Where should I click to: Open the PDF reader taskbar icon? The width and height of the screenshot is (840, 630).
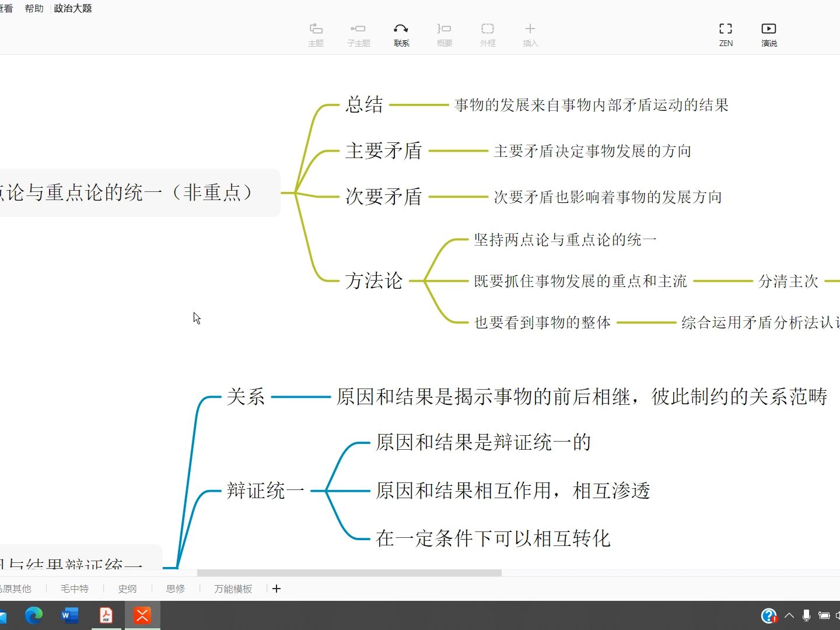click(x=106, y=615)
